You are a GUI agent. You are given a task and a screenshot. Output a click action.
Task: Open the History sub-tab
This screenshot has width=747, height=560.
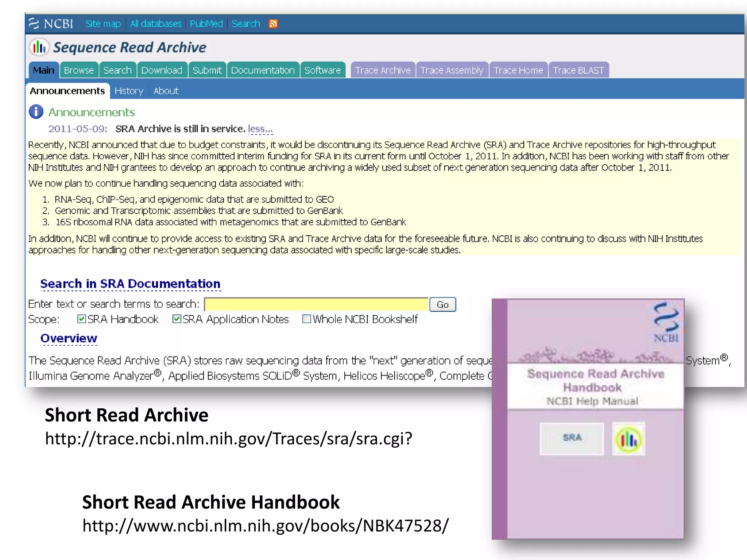point(129,91)
